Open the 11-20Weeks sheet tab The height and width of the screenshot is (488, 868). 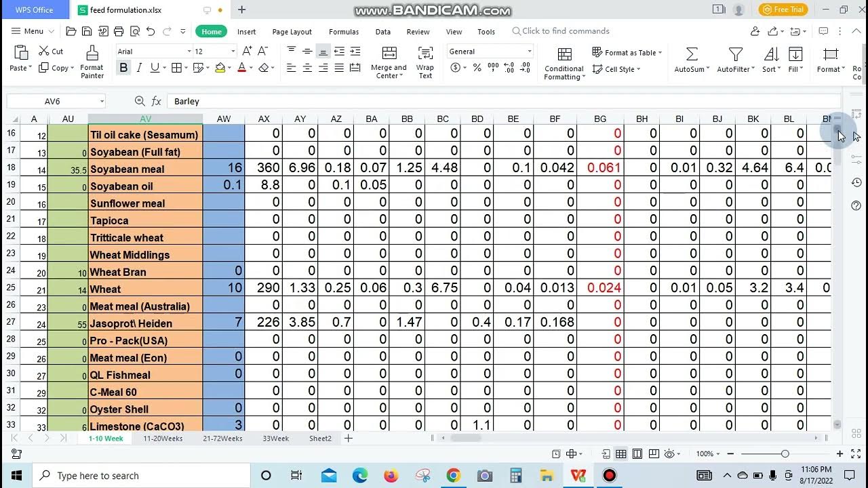[x=163, y=439]
